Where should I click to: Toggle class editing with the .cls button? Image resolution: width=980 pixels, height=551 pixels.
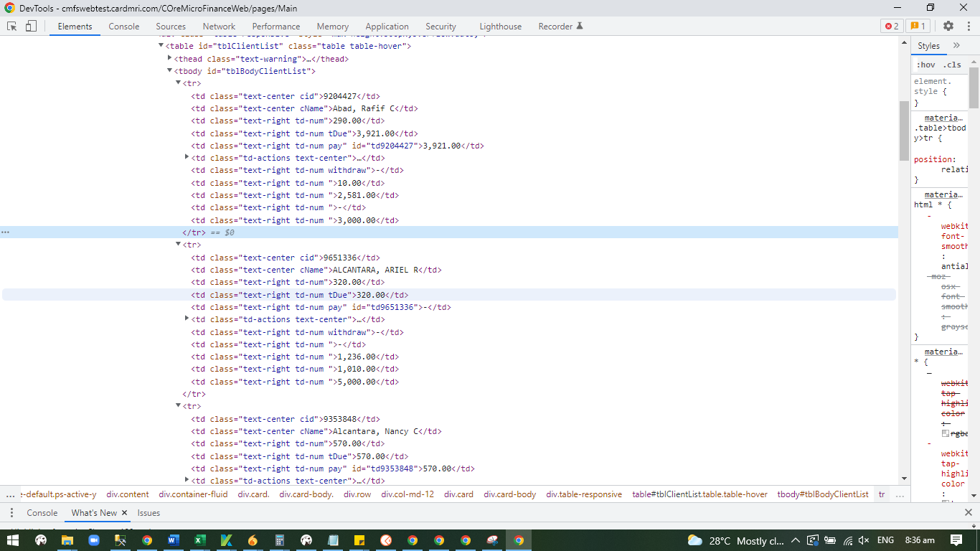click(x=952, y=64)
